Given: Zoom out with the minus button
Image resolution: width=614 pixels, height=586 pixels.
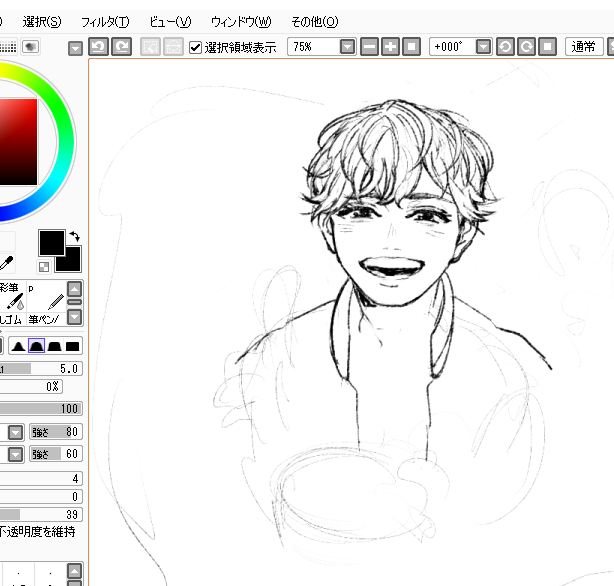Looking at the screenshot, I should [369, 47].
